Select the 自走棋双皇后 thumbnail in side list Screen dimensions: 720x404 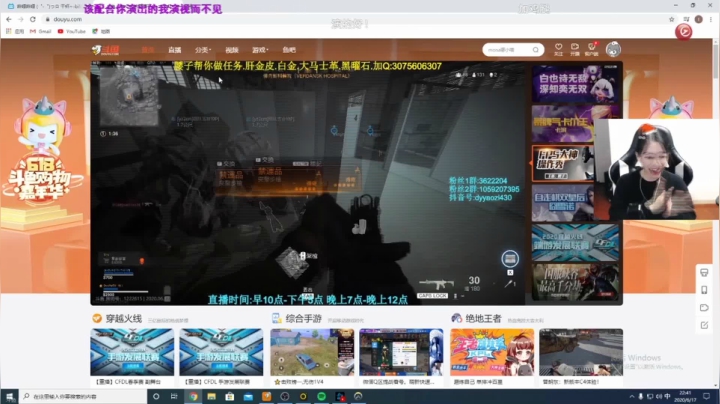tap(563, 203)
